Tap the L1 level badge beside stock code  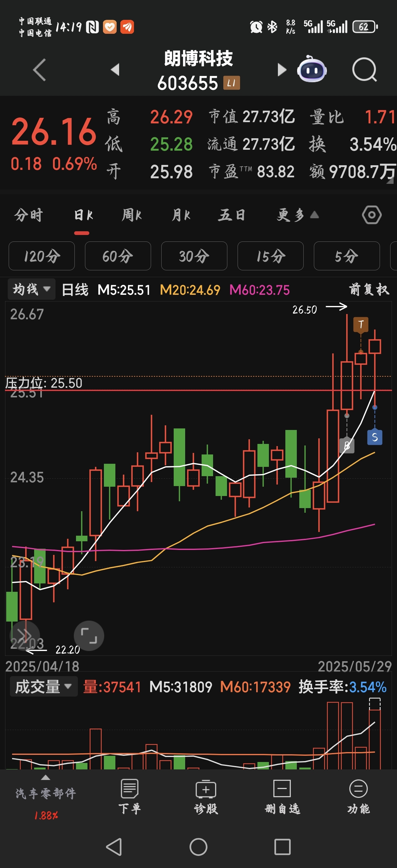(231, 83)
